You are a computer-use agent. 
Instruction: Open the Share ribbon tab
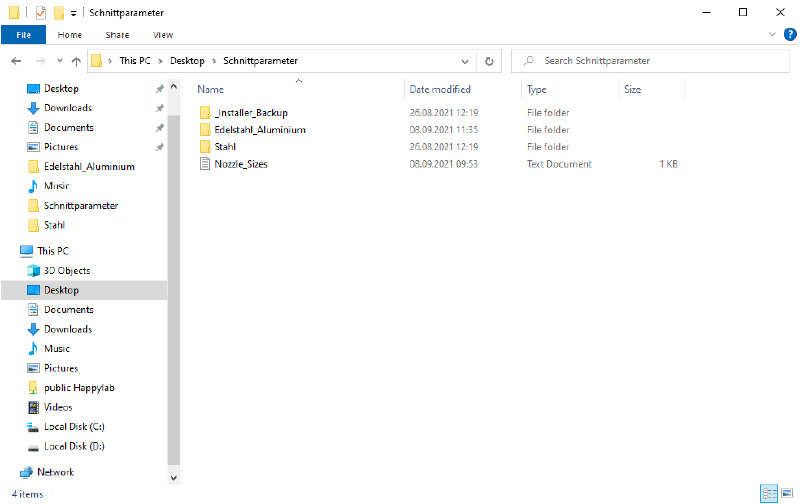pos(117,34)
